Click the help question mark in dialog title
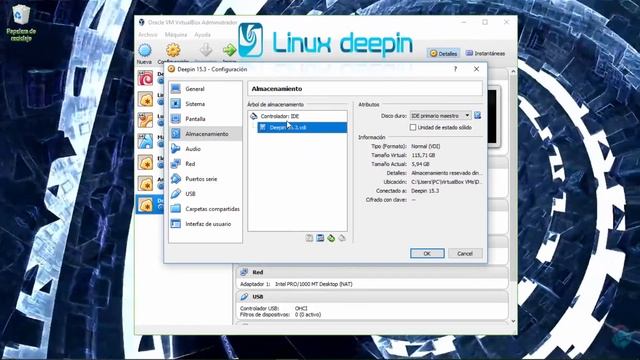Image resolution: width=640 pixels, height=360 pixels. coord(456,69)
